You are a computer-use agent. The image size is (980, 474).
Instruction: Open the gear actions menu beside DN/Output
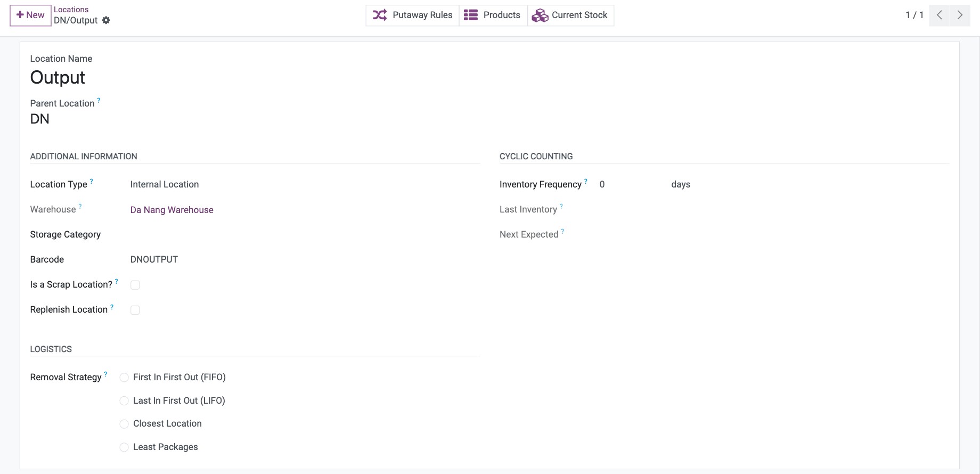coord(106,20)
